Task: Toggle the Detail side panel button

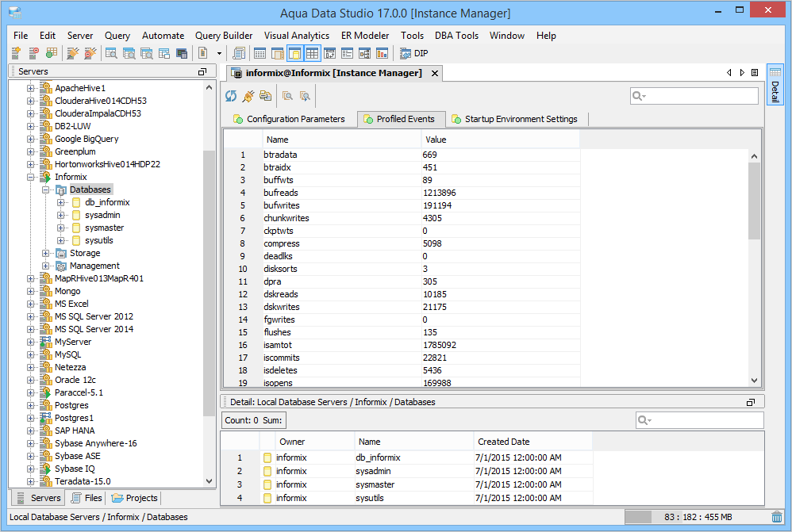Action: pos(775,84)
